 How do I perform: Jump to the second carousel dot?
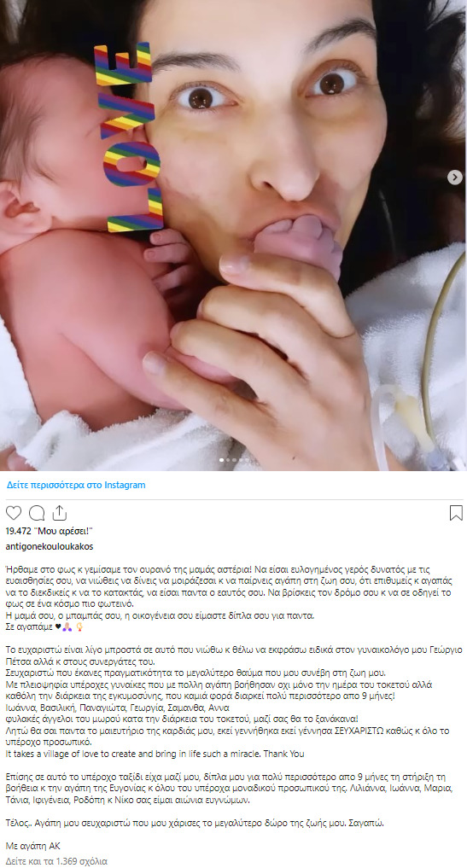pos(228,460)
